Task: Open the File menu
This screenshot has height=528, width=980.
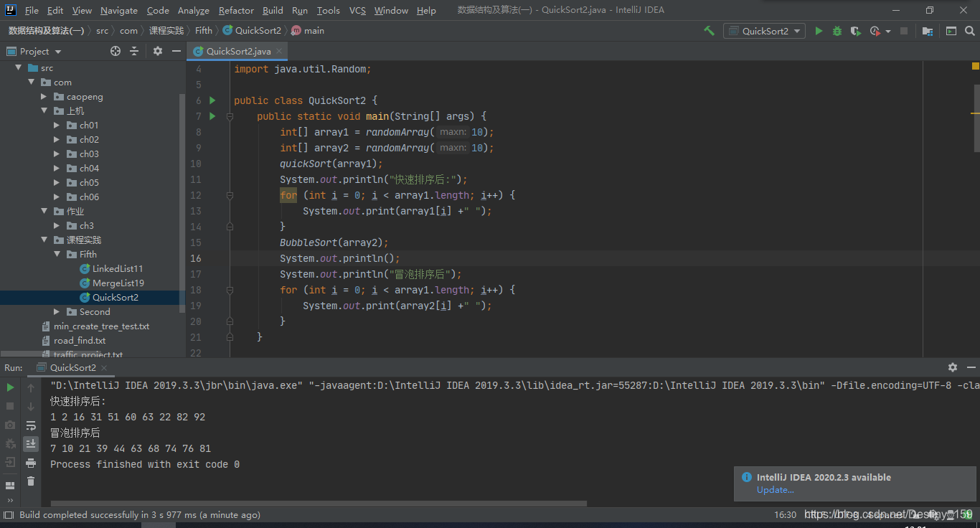Action: click(x=32, y=10)
